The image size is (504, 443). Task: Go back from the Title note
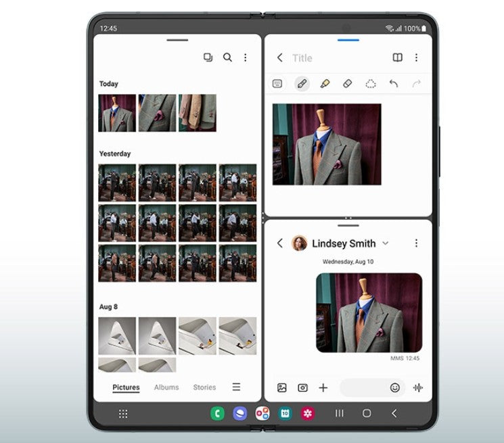[x=279, y=57]
